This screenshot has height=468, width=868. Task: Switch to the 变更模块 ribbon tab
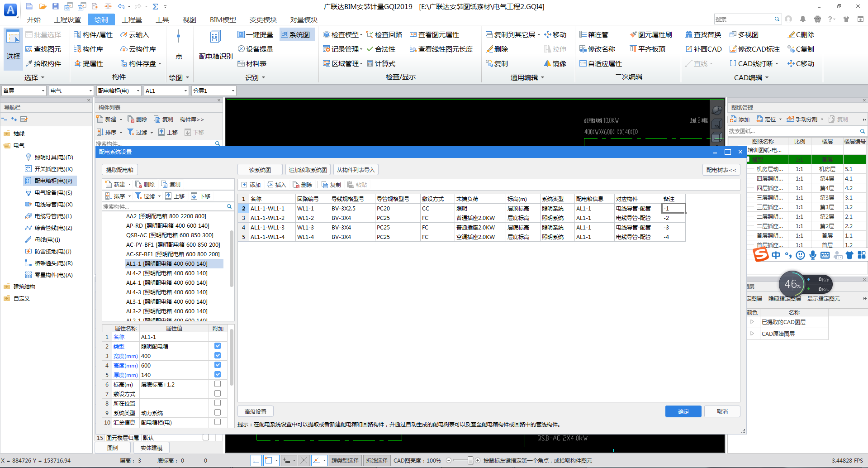263,19
